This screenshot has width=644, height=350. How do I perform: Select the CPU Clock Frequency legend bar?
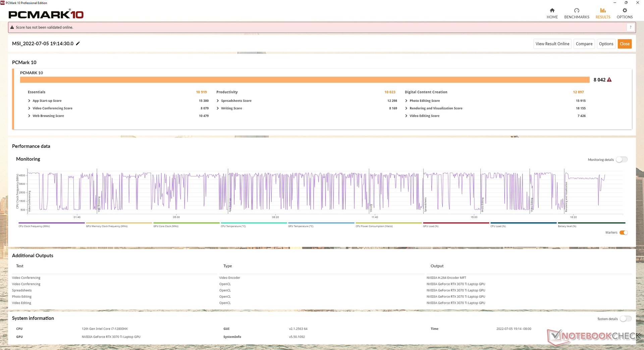pyautogui.click(x=51, y=223)
